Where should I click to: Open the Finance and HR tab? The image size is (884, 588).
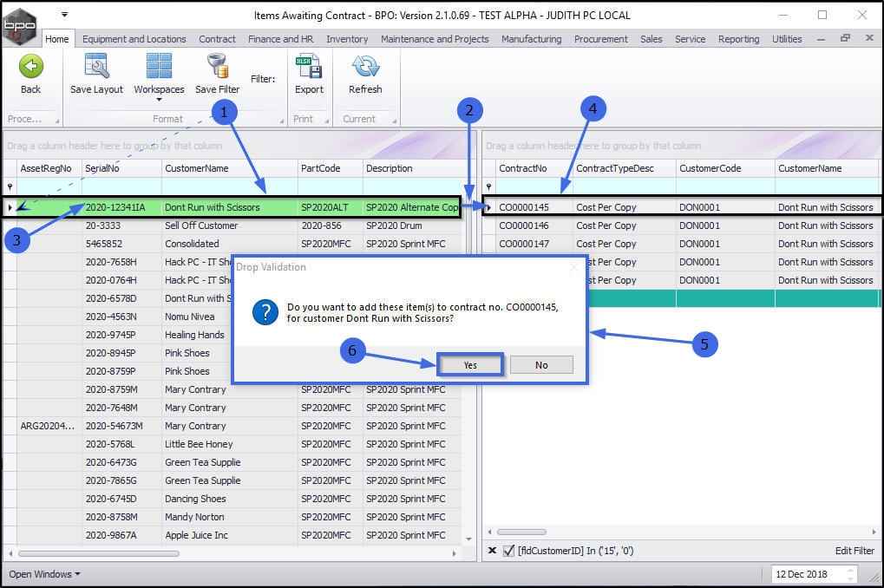[281, 39]
